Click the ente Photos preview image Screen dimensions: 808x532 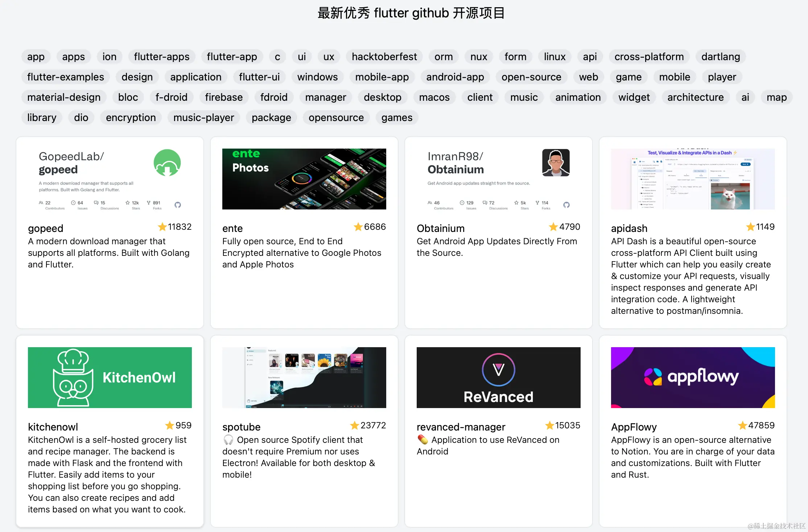[304, 178]
